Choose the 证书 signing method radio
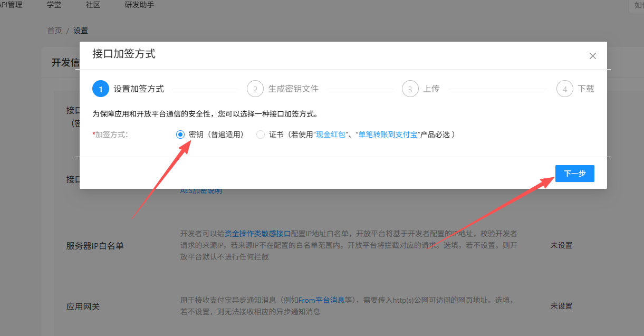 [261, 135]
